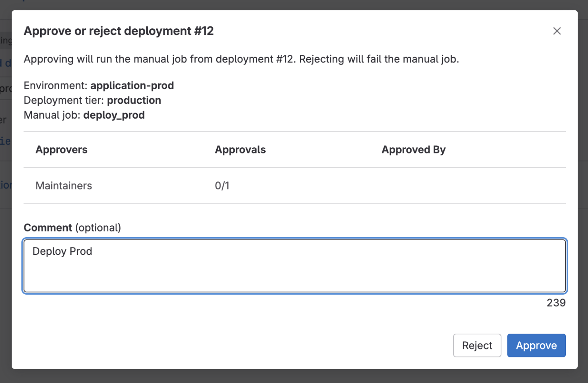588x383 pixels.
Task: Click the Approvers column header
Action: click(61, 150)
